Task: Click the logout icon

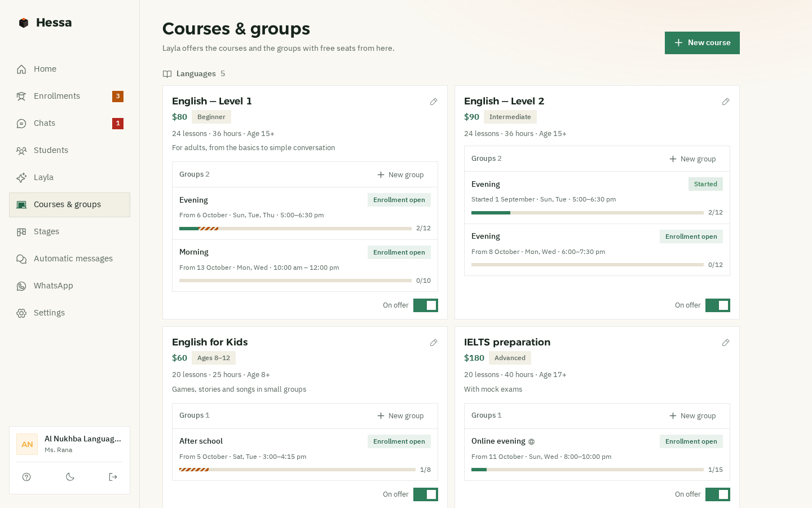Action: click(x=113, y=477)
